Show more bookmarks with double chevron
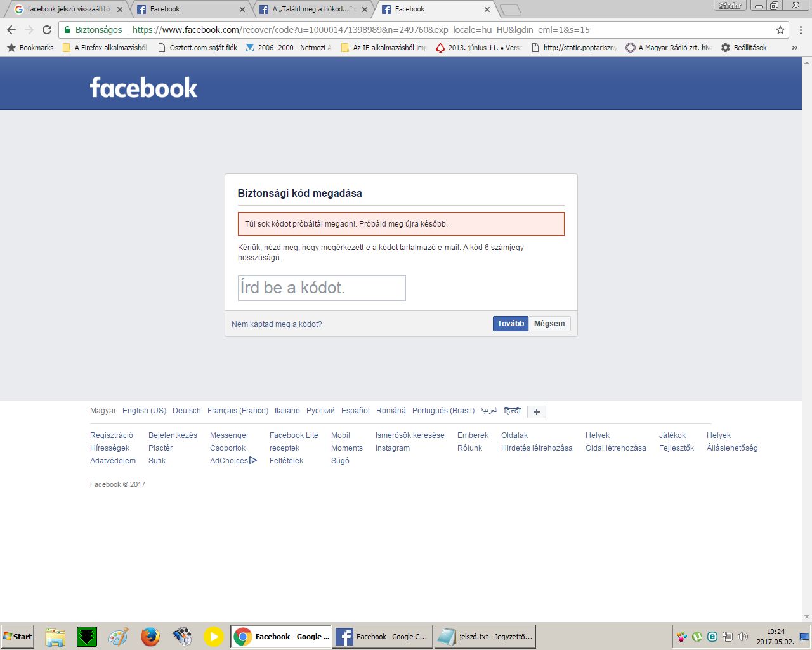812x650 pixels. (x=794, y=48)
